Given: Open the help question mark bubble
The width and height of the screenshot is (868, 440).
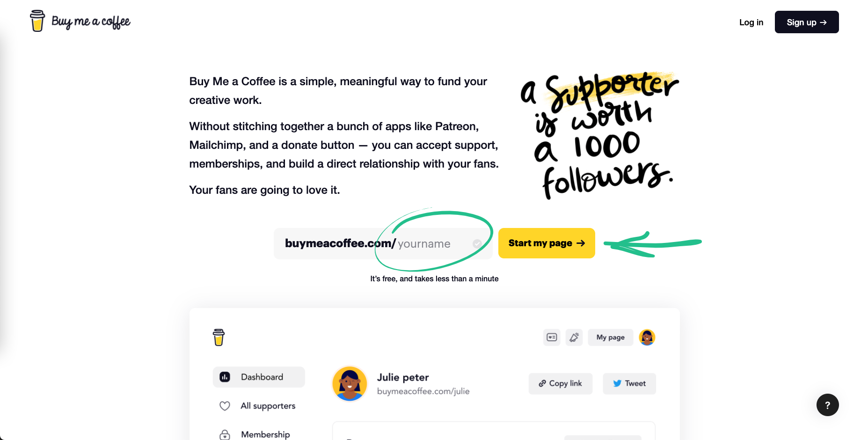Looking at the screenshot, I should [x=827, y=405].
